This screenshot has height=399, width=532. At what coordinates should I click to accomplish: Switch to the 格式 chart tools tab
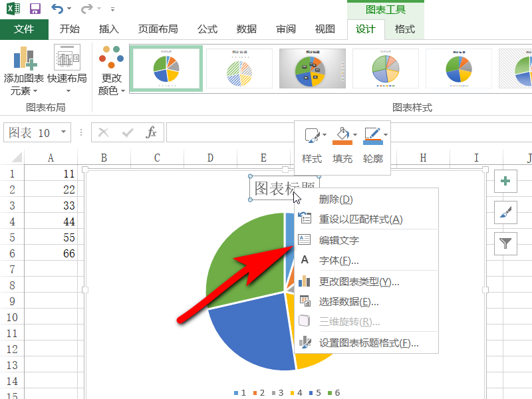pos(405,29)
